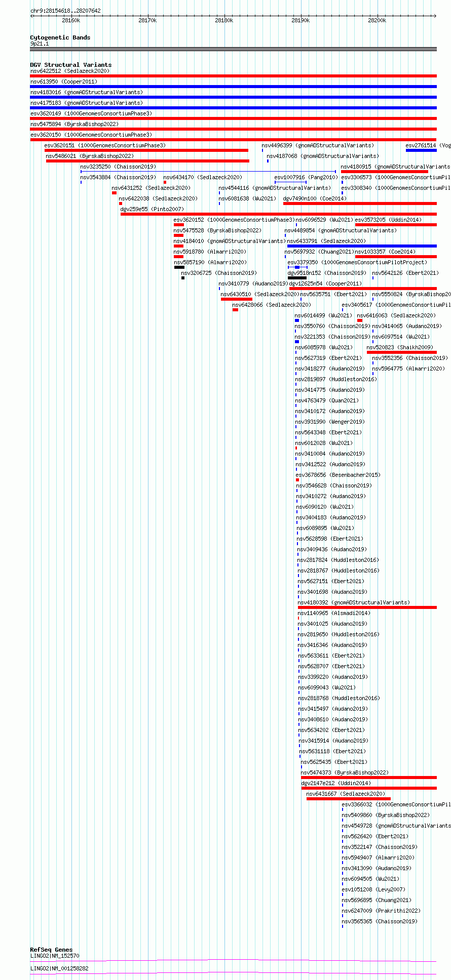
Task: Click nsv6247009 (Prakrithi2022) label
Action: [x=381, y=911]
